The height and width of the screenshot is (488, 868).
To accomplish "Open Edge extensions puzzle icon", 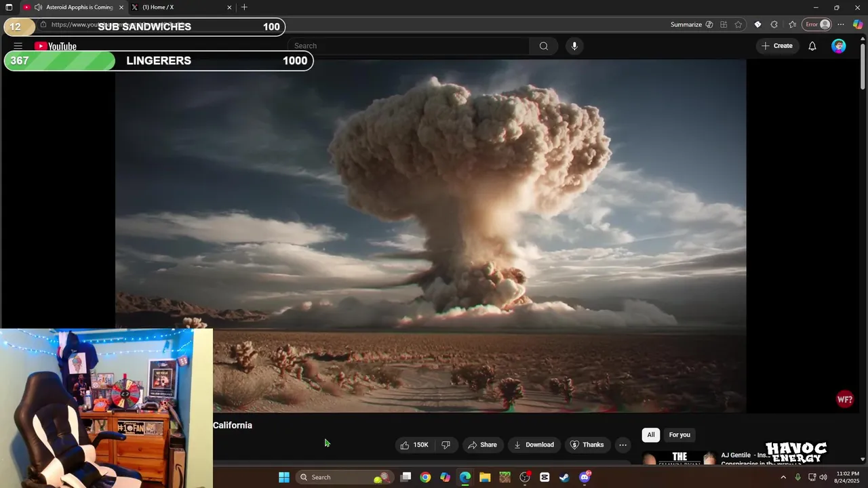I will pyautogui.click(x=774, y=24).
